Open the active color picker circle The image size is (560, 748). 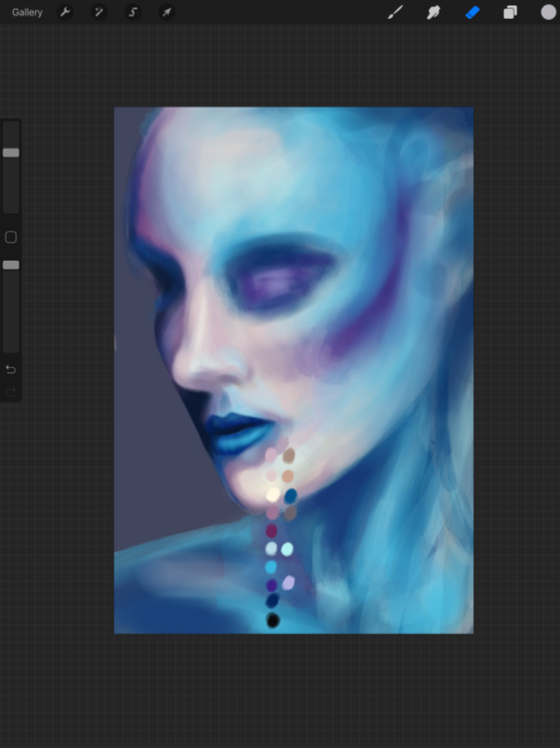(x=548, y=12)
